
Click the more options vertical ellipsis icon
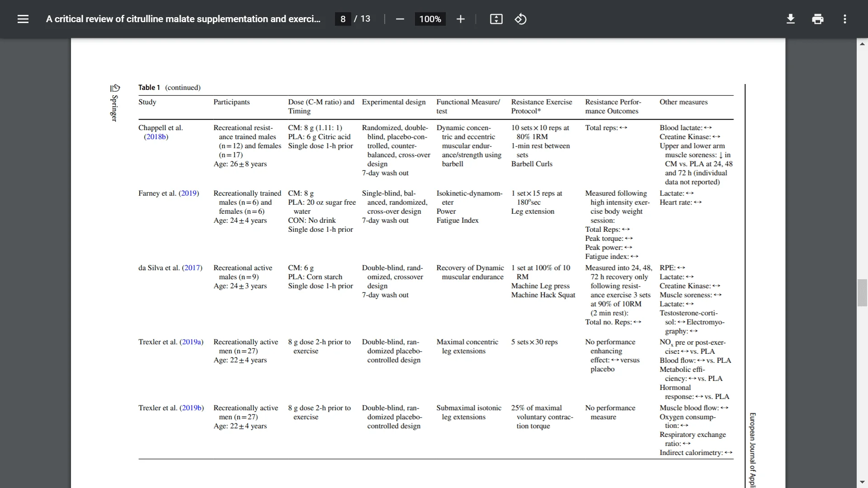[846, 19]
